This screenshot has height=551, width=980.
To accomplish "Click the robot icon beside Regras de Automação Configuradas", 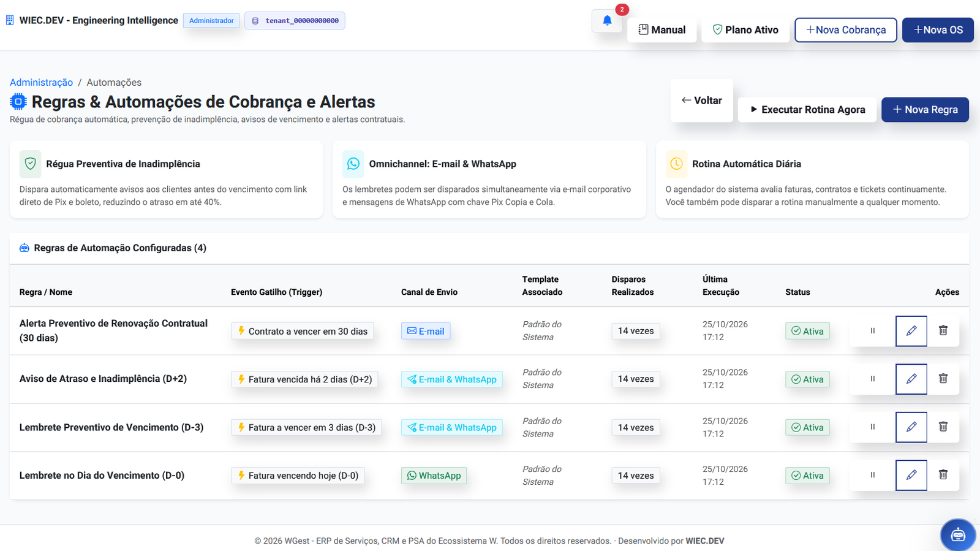I will pyautogui.click(x=24, y=248).
